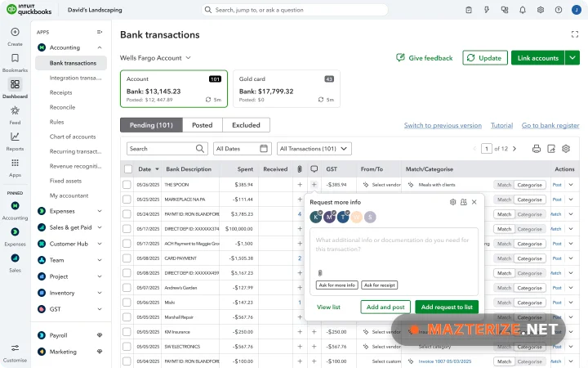This screenshot has height=368, width=588.
Task: Open the Dashboard icon in left rail
Action: pos(15,84)
